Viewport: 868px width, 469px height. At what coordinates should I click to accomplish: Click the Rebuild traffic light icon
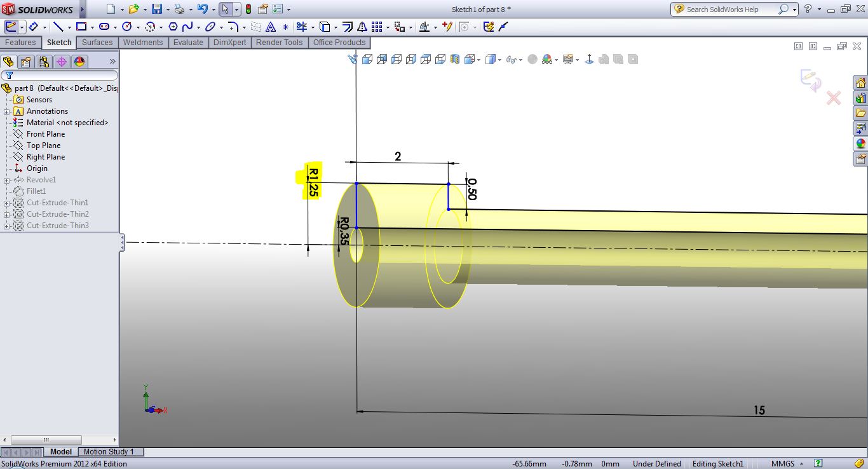coord(248,10)
